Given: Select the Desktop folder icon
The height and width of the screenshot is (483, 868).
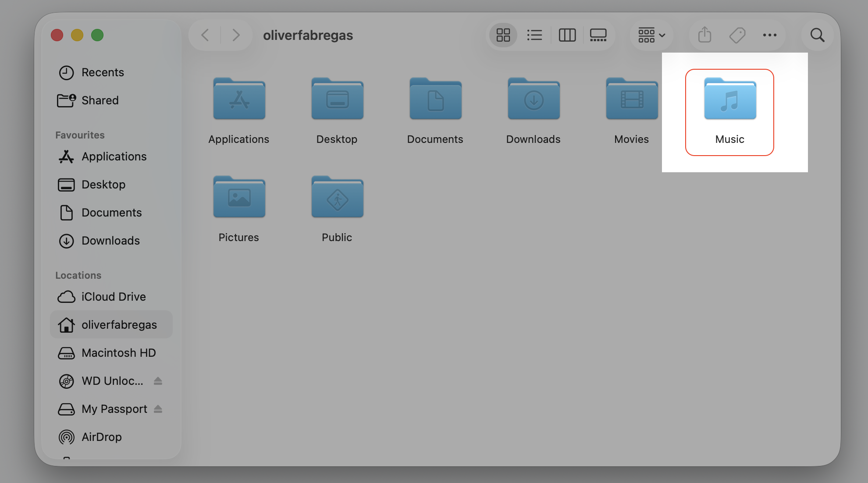Looking at the screenshot, I should pyautogui.click(x=338, y=99).
